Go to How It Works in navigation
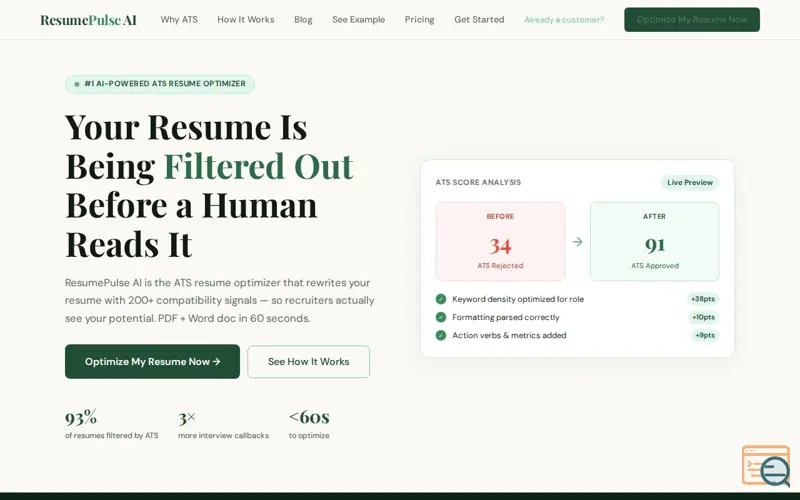The width and height of the screenshot is (800, 500). point(246,19)
